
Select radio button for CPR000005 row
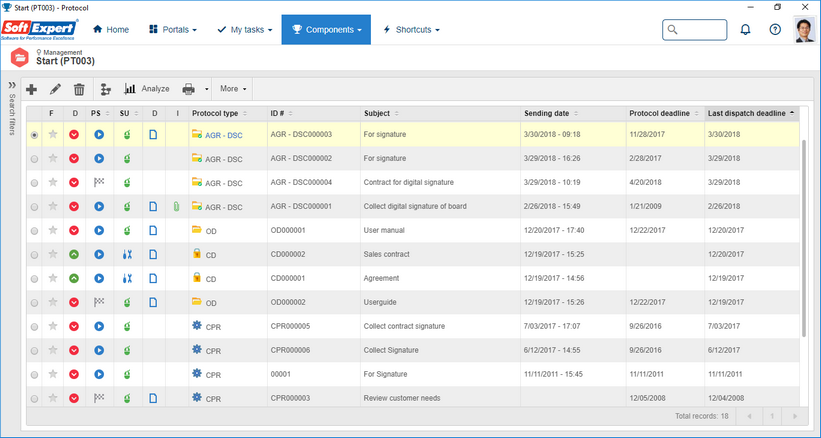pyautogui.click(x=35, y=327)
